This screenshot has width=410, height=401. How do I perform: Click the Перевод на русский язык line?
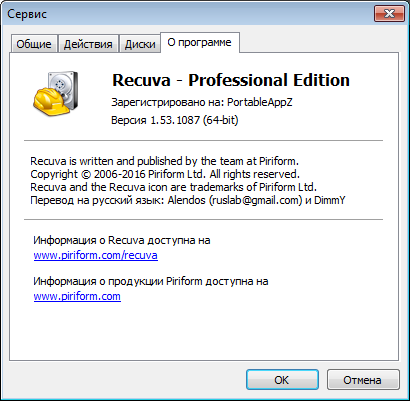coord(188,200)
